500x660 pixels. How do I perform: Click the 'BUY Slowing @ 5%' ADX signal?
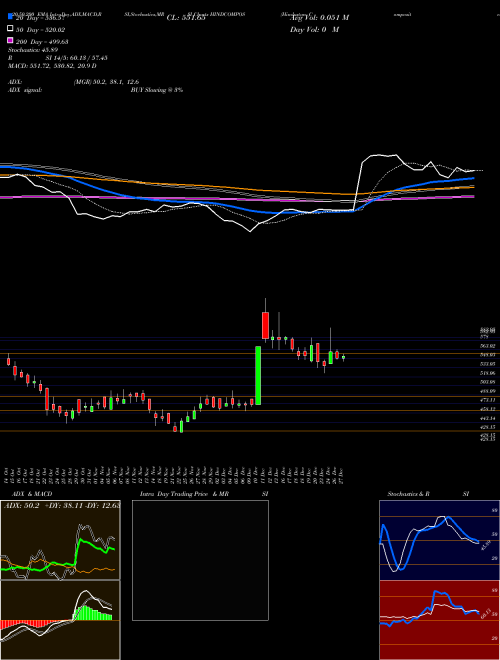(x=157, y=90)
